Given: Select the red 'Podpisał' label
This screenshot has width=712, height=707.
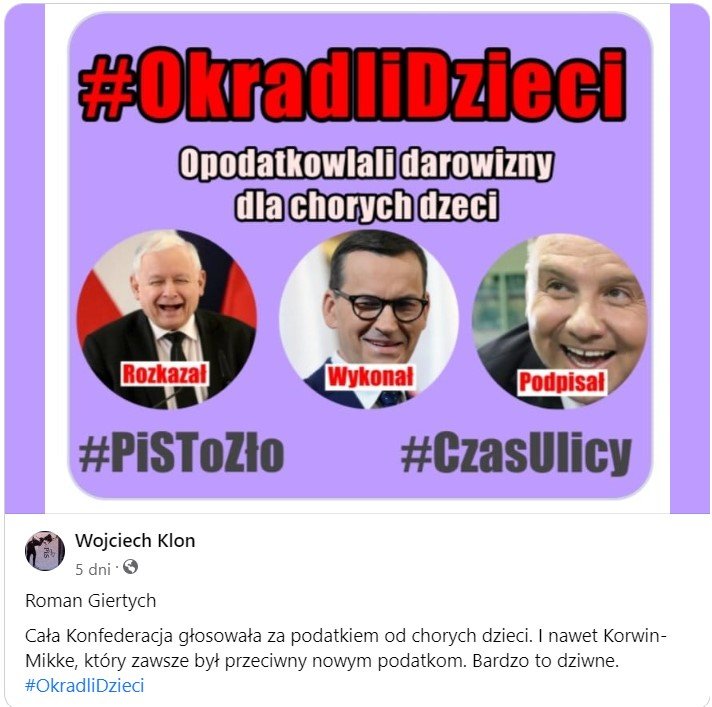Looking at the screenshot, I should [x=562, y=382].
